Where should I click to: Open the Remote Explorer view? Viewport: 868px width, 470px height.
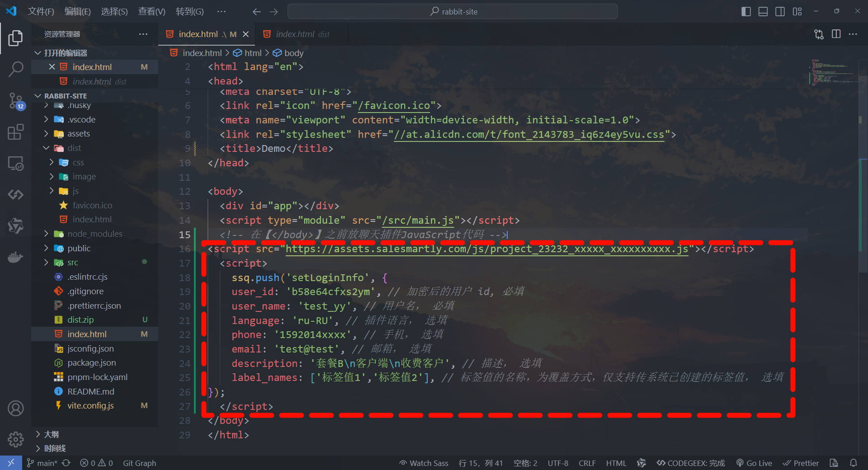tap(15, 163)
